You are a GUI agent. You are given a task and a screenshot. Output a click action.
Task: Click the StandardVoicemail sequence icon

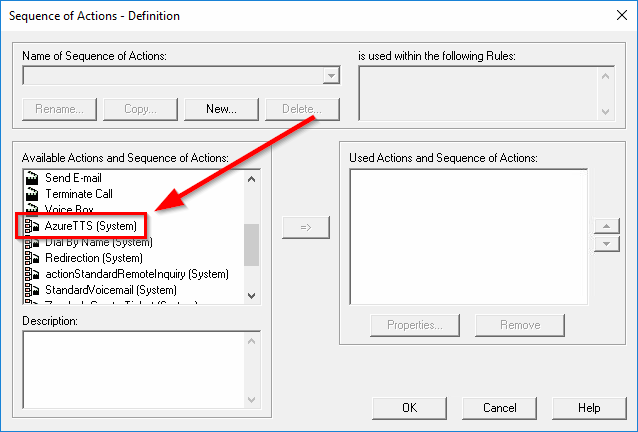point(32,290)
